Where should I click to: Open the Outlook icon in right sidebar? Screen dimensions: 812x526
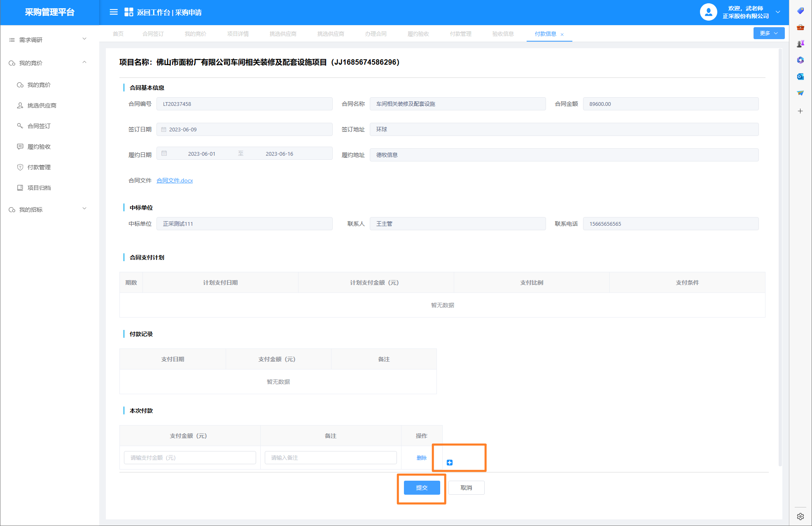[x=800, y=77]
